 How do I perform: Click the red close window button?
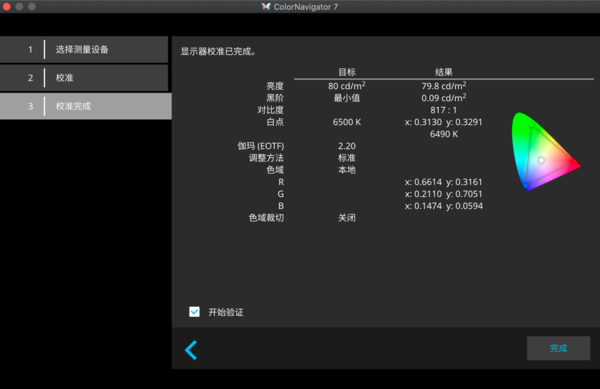[x=6, y=7]
